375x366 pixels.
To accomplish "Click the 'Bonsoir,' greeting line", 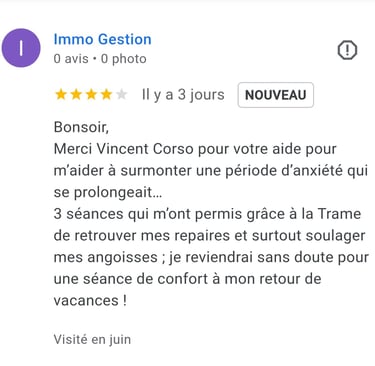I will [81, 127].
